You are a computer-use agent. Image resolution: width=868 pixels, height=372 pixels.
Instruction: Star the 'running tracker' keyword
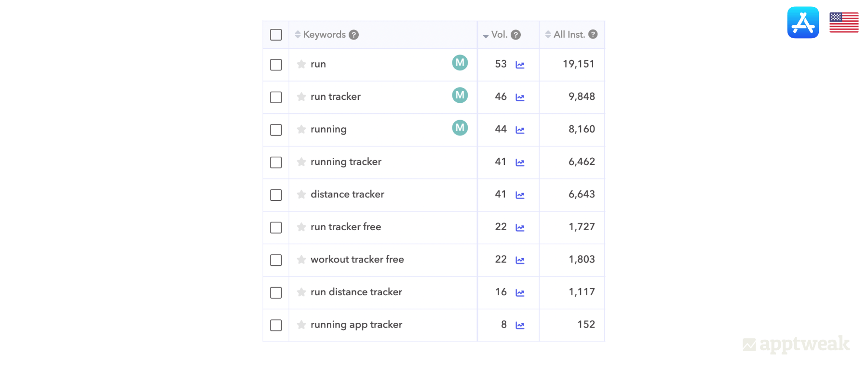tap(301, 162)
